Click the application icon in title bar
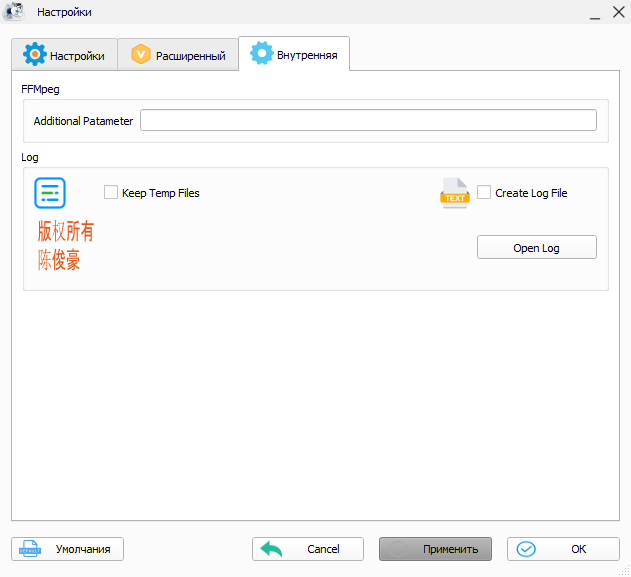Viewport: 631px width, 577px height. pos(14,12)
